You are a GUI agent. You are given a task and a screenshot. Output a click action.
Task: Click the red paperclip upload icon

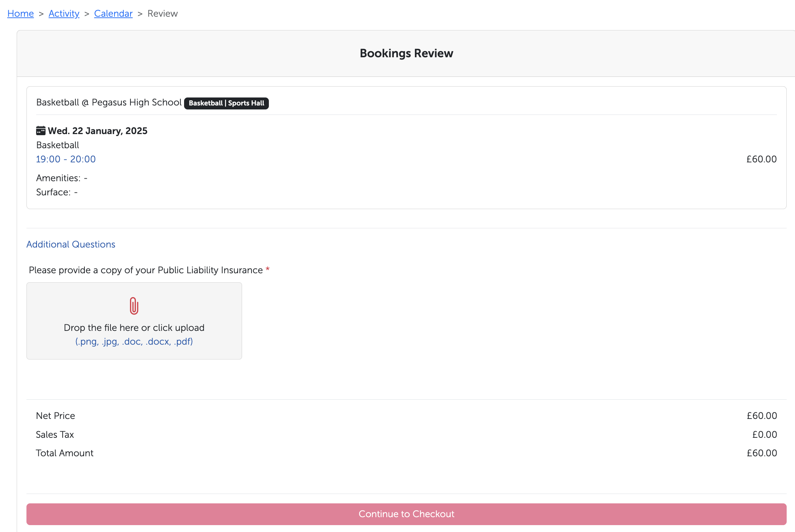tap(134, 306)
